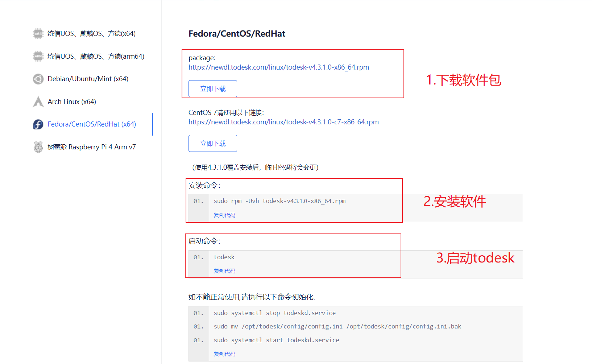This screenshot has height=364, width=592.
Task: Click the 'CentOS 7请使用以下链接' text
Action: pos(226,112)
